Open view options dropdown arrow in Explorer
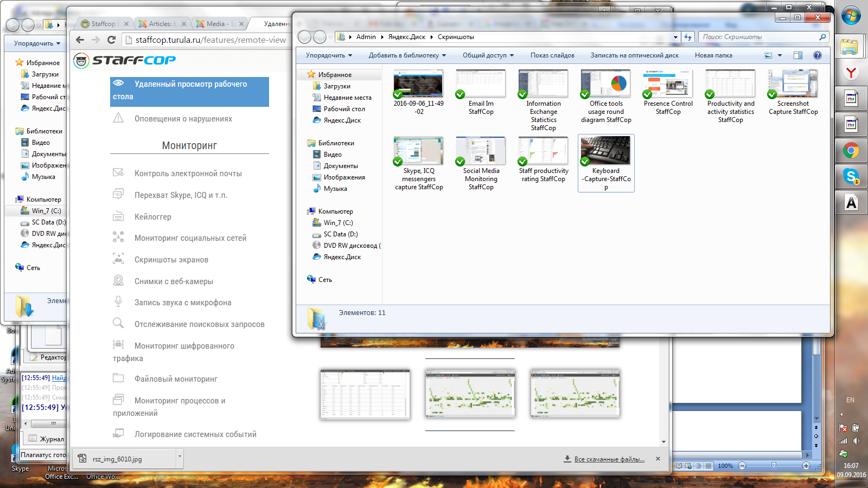Screen dimensions: 868x488 point(780,55)
